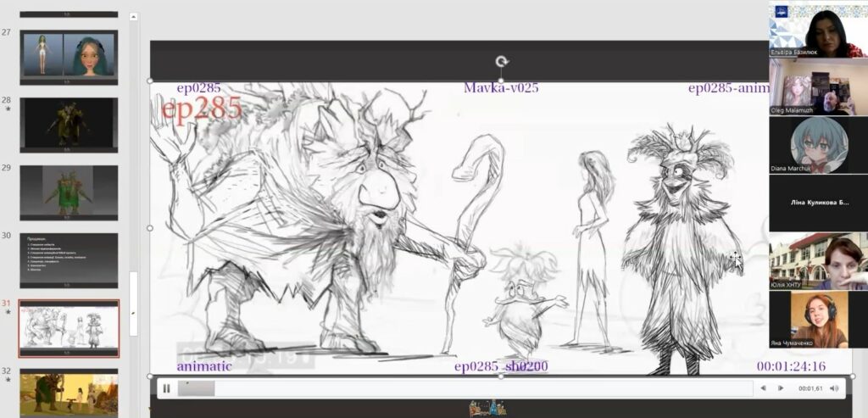This screenshot has width=868, height=418.
Task: Click the animation star under slide 32
Action: coord(7,380)
